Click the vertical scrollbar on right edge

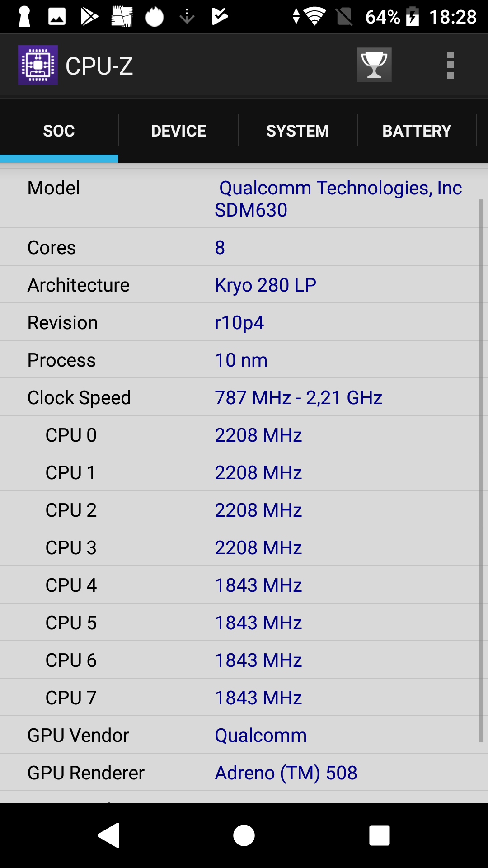coord(481,470)
